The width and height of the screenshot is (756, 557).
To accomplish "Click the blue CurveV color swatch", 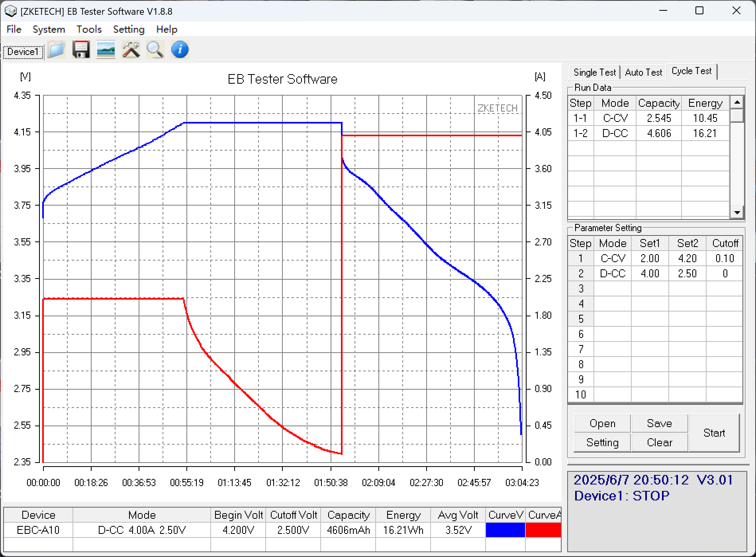I will (505, 530).
